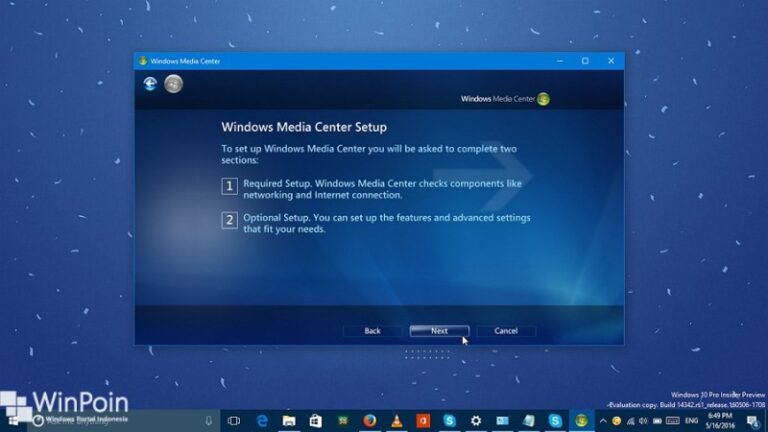Click the Windows Media Center title bar icon

(143, 61)
